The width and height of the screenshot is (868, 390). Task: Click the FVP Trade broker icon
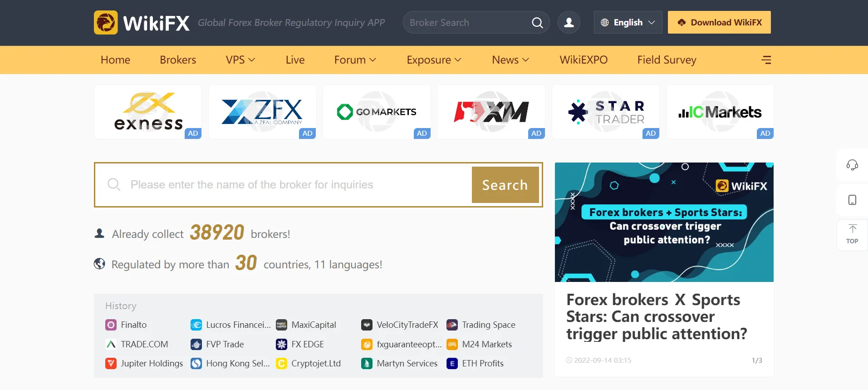pyautogui.click(x=196, y=345)
